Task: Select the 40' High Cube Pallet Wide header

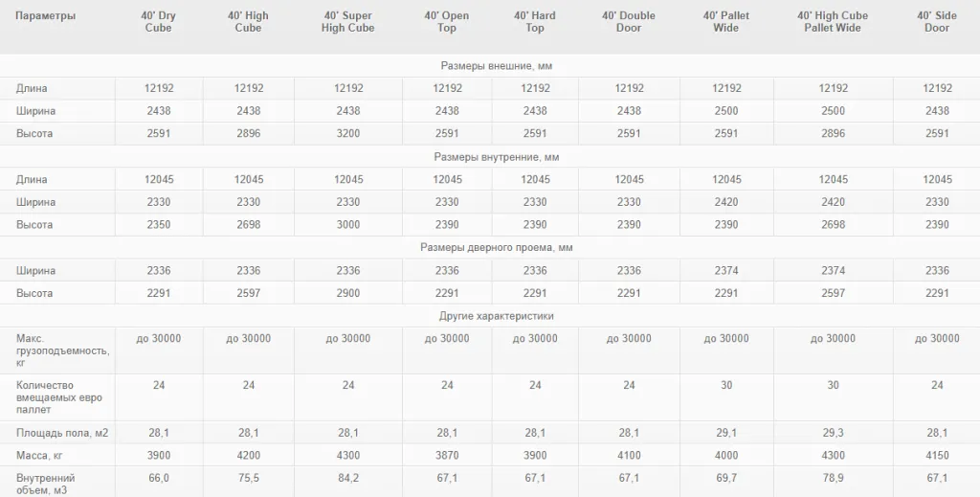Action: 833,22
